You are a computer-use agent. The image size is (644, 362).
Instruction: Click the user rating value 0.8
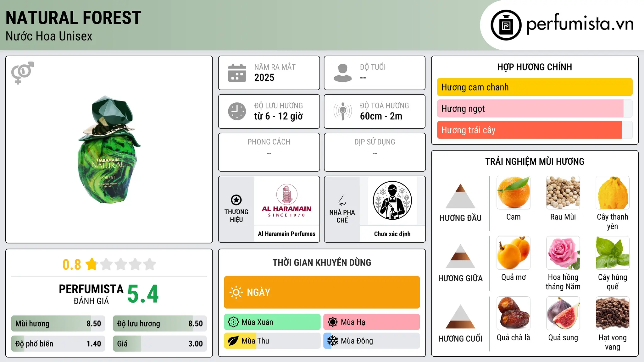coord(72,265)
